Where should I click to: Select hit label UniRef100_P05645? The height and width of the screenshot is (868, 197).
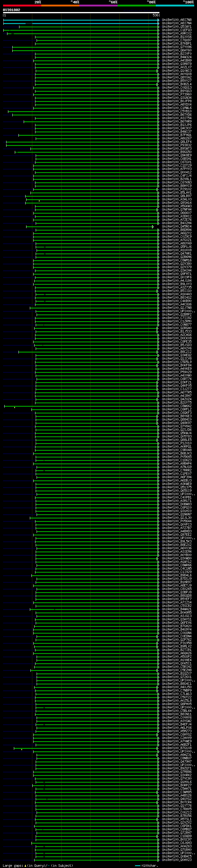coord(177,457)
